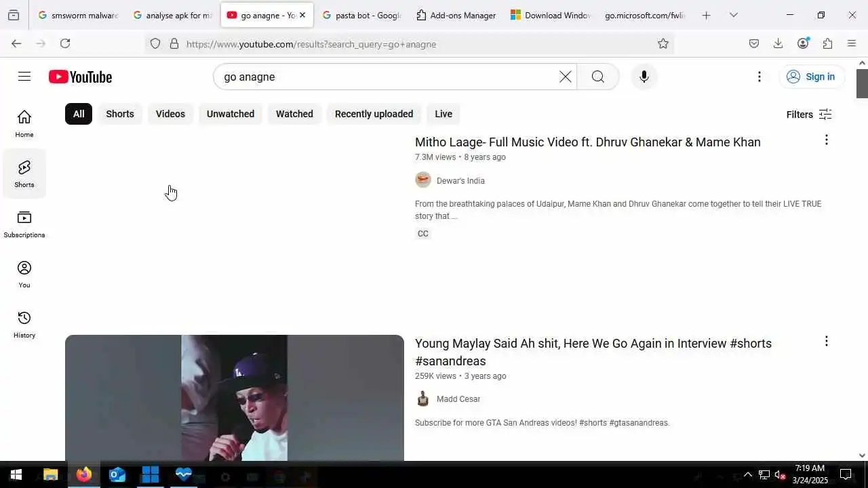Open the Firefox application menu
This screenshot has width=868, height=488.
coord(852,43)
